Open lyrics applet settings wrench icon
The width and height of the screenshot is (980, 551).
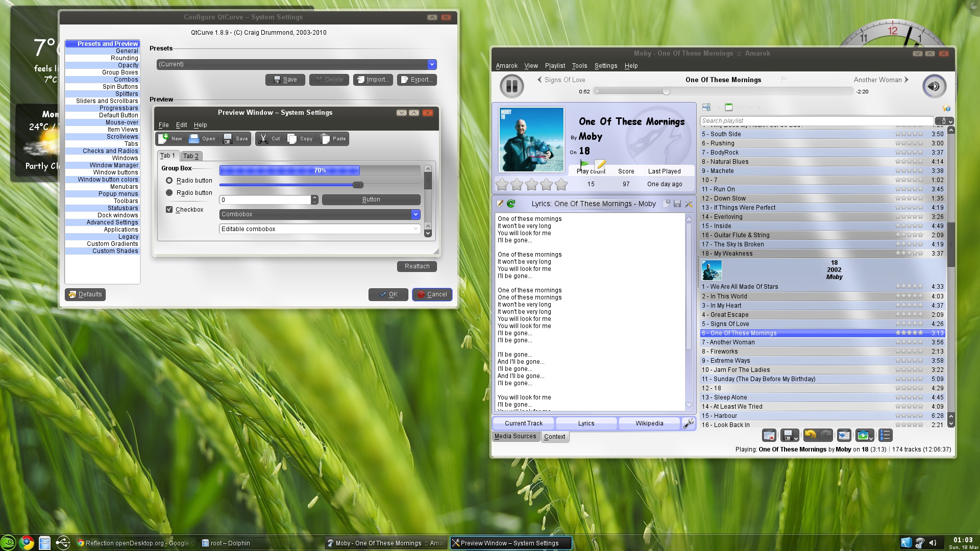pyautogui.click(x=689, y=204)
